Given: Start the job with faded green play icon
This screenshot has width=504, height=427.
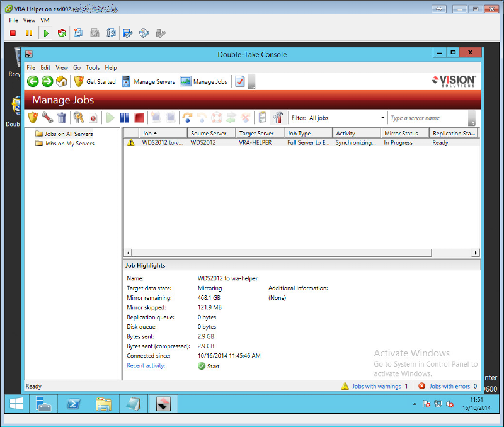Looking at the screenshot, I should point(110,118).
